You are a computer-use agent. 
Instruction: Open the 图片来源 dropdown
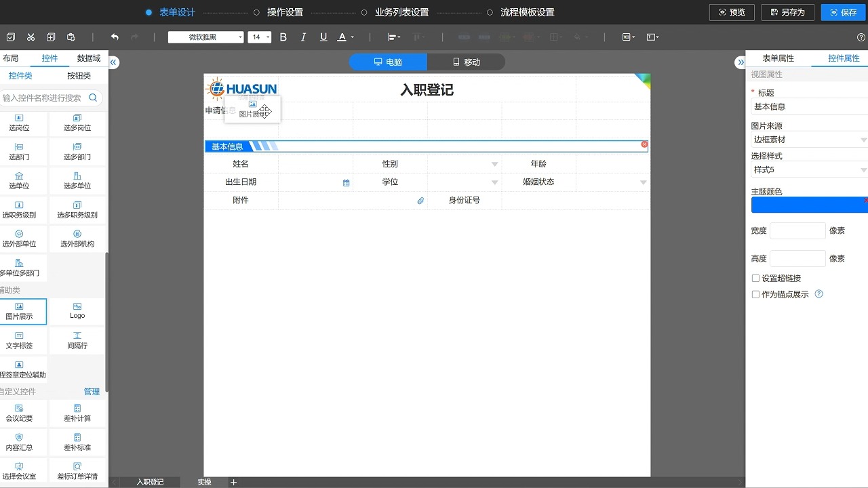(x=809, y=140)
